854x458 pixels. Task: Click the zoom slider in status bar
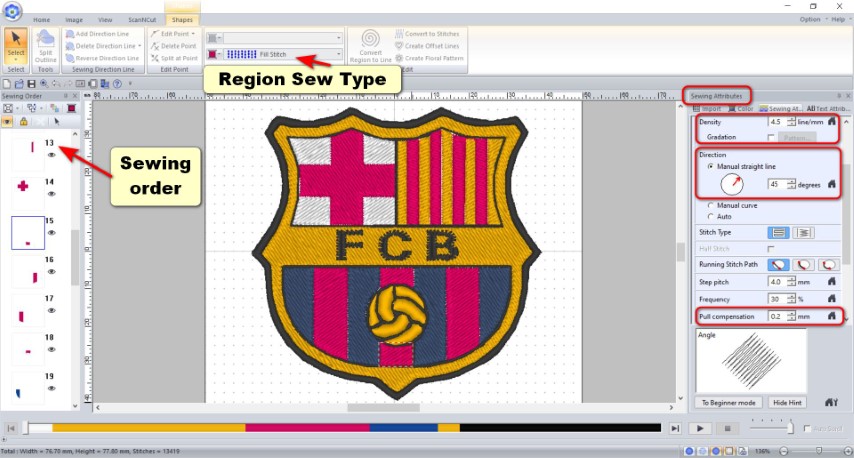click(817, 451)
